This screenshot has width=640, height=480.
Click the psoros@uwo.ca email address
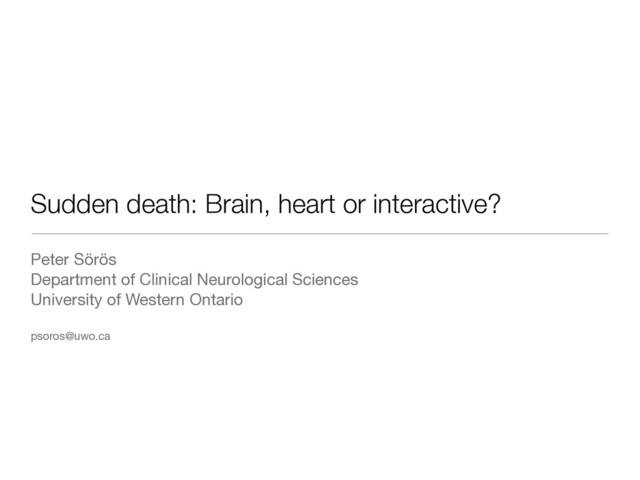click(x=70, y=336)
